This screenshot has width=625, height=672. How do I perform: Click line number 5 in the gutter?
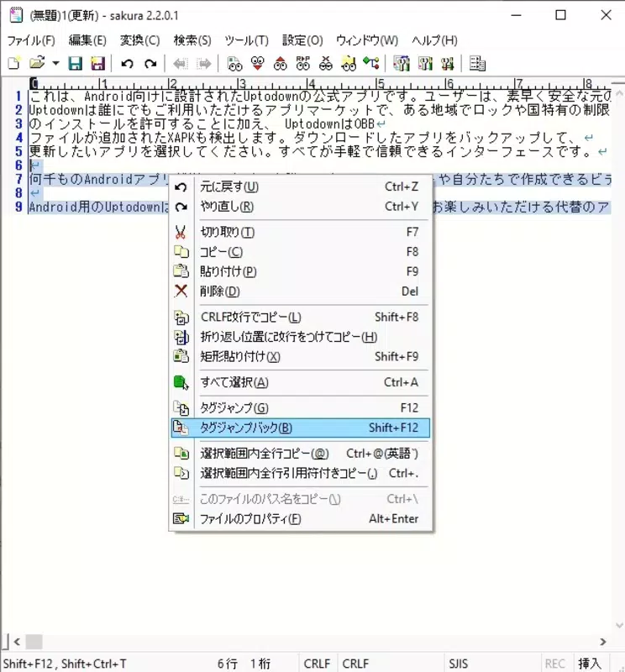tap(18, 151)
